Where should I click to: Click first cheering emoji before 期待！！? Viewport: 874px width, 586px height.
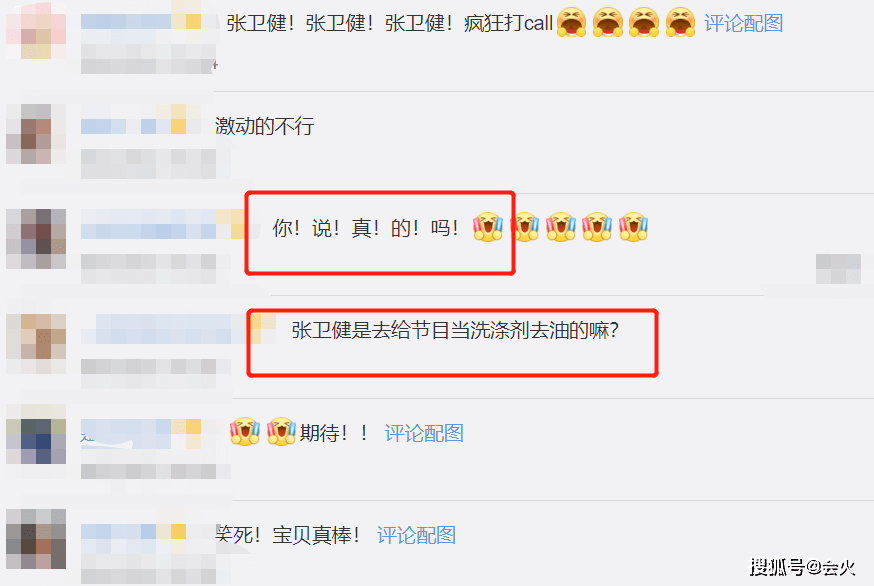[245, 431]
